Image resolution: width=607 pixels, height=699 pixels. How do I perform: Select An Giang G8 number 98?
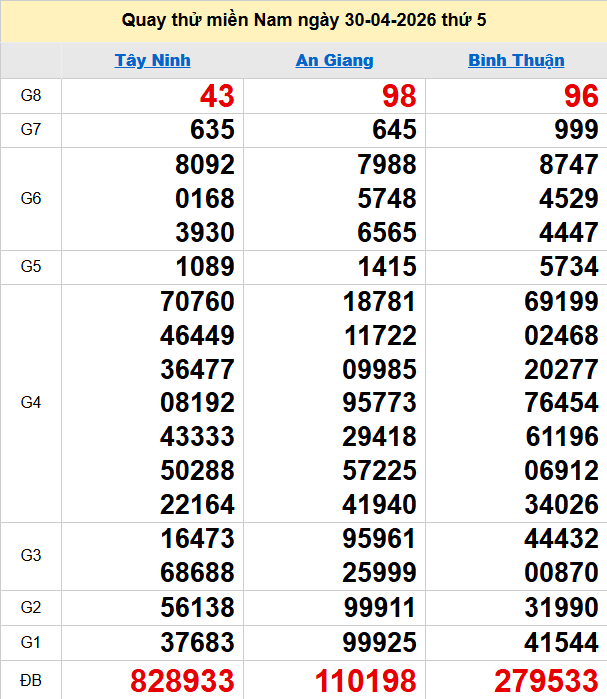pyautogui.click(x=399, y=96)
